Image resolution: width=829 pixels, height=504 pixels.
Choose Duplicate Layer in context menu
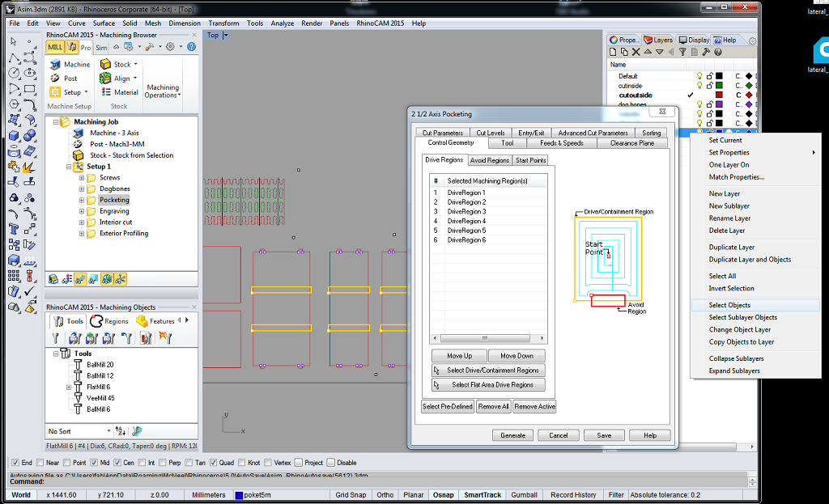[x=731, y=248]
